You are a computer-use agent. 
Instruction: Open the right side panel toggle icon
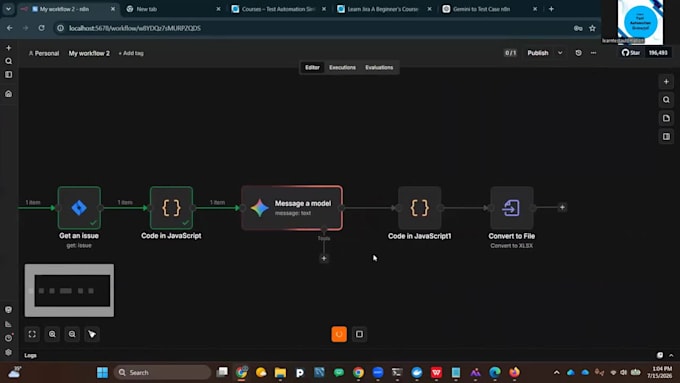pos(666,137)
